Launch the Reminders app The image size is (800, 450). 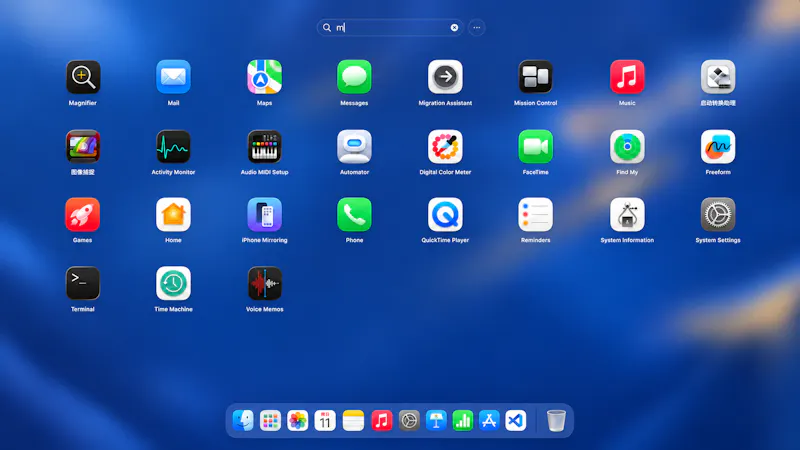tap(535, 215)
